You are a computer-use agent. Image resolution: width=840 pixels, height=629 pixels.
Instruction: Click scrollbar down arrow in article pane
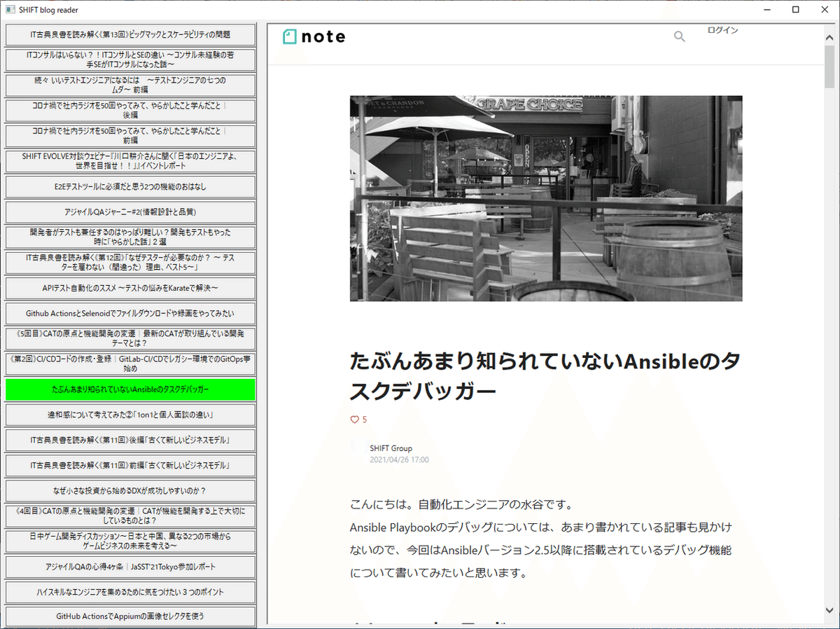pyautogui.click(x=829, y=609)
